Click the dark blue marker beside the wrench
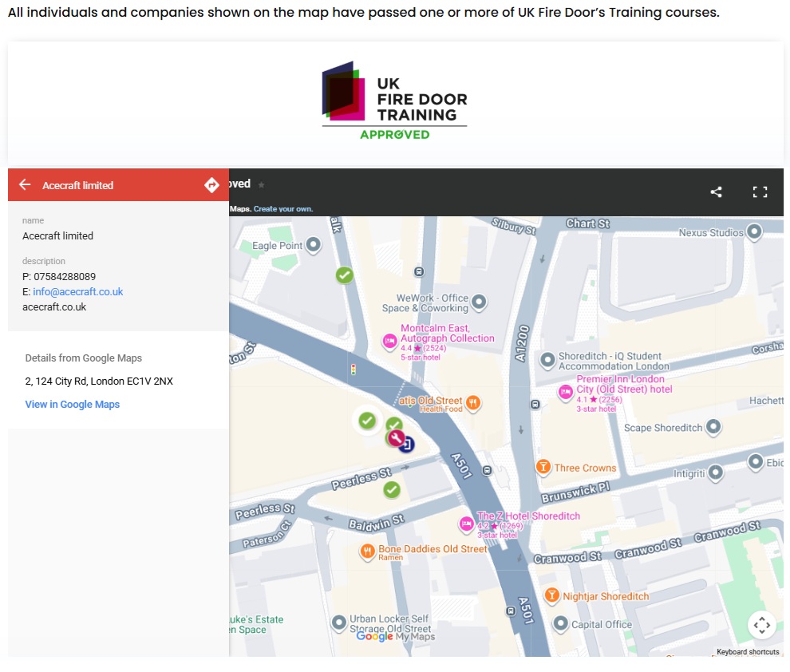 pyautogui.click(x=407, y=444)
